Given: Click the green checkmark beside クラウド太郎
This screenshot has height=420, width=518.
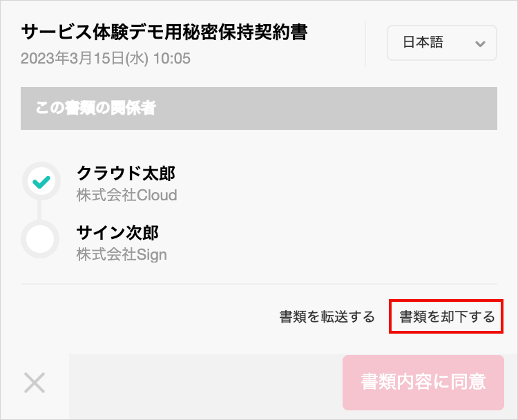Looking at the screenshot, I should (41, 181).
